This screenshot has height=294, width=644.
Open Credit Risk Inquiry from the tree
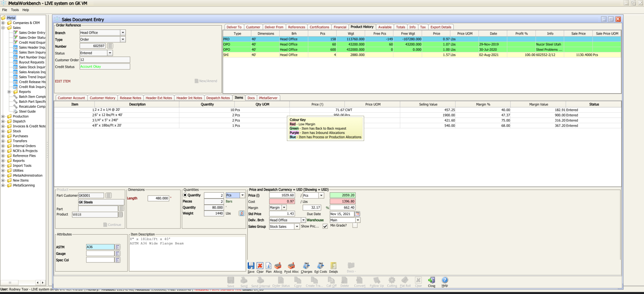coord(32,87)
